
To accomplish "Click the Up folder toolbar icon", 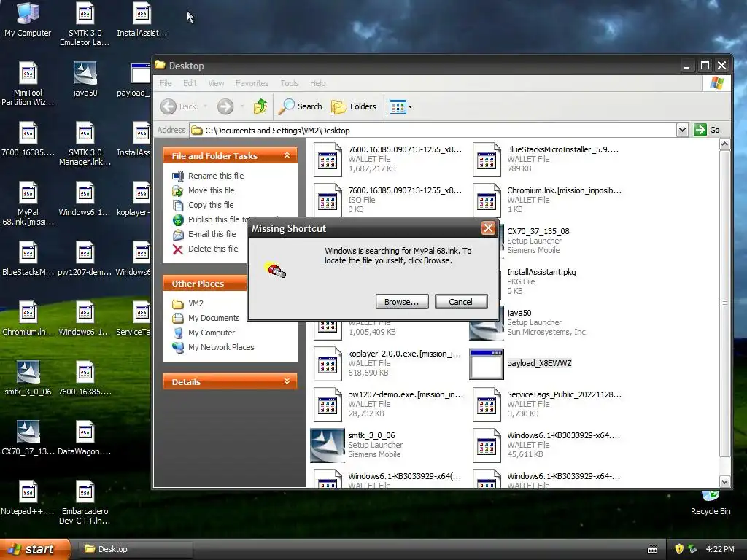I will pyautogui.click(x=260, y=106).
